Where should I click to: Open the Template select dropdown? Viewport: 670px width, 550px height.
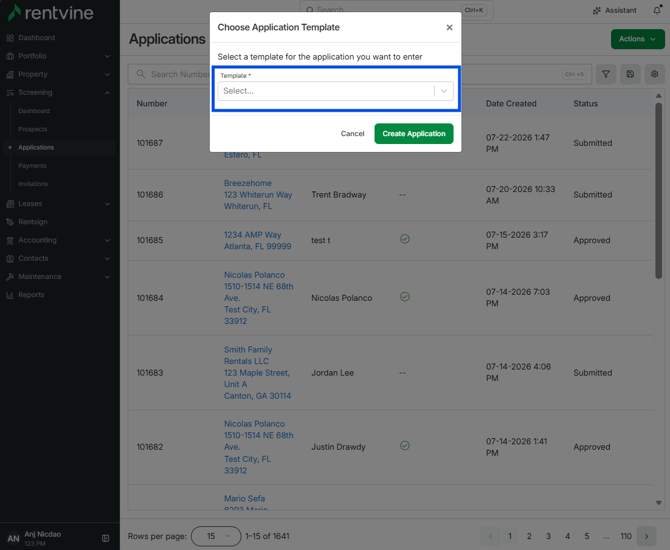pyautogui.click(x=335, y=91)
